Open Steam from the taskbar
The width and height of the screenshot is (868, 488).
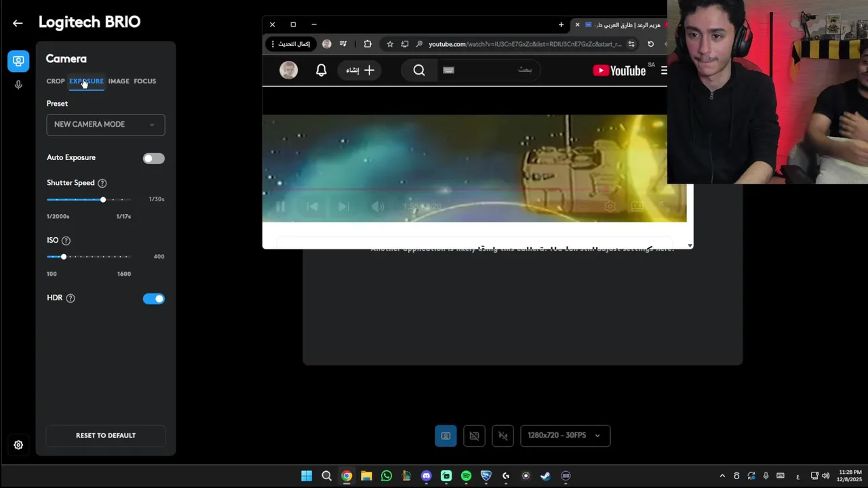click(545, 476)
